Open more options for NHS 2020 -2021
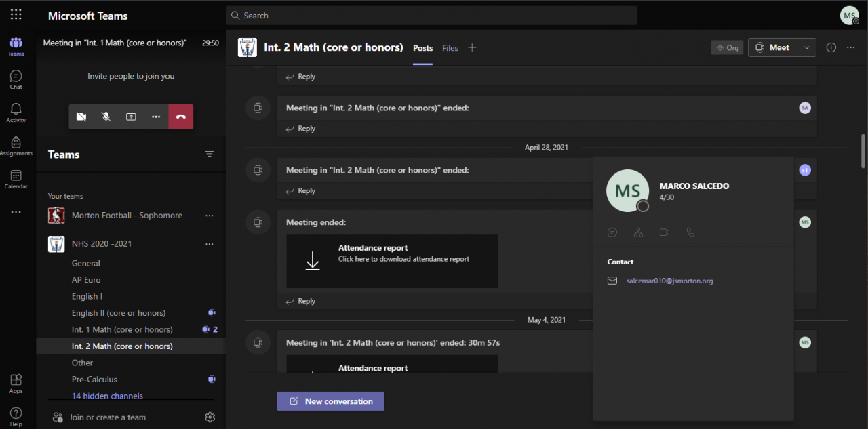This screenshot has width=868, height=429. tap(210, 244)
